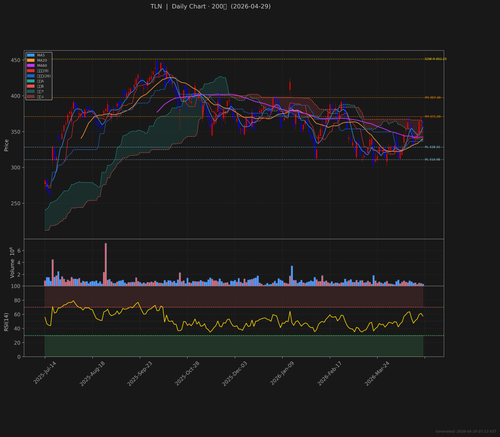
Task: Click the light blue MA5 legend swatch
Action: click(31, 55)
